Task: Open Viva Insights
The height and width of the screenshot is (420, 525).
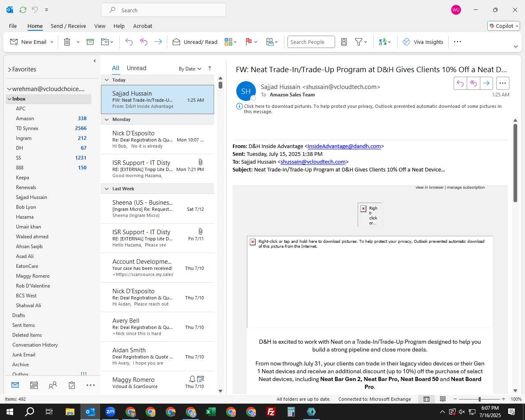Action: pyautogui.click(x=423, y=42)
